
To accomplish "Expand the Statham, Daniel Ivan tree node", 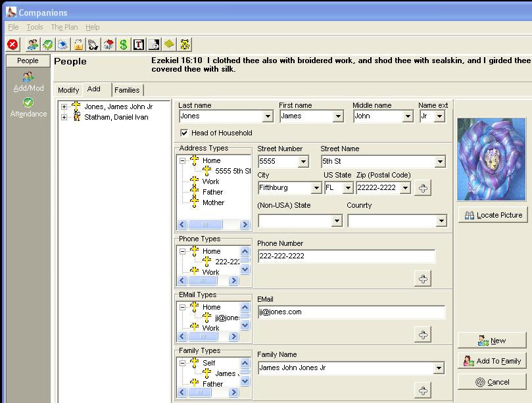I will click(64, 117).
